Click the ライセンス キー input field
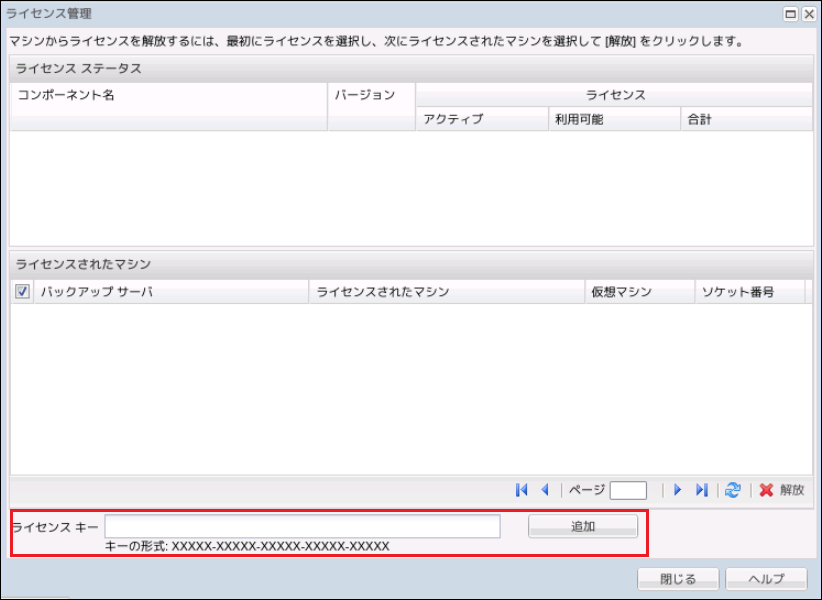 pyautogui.click(x=302, y=527)
